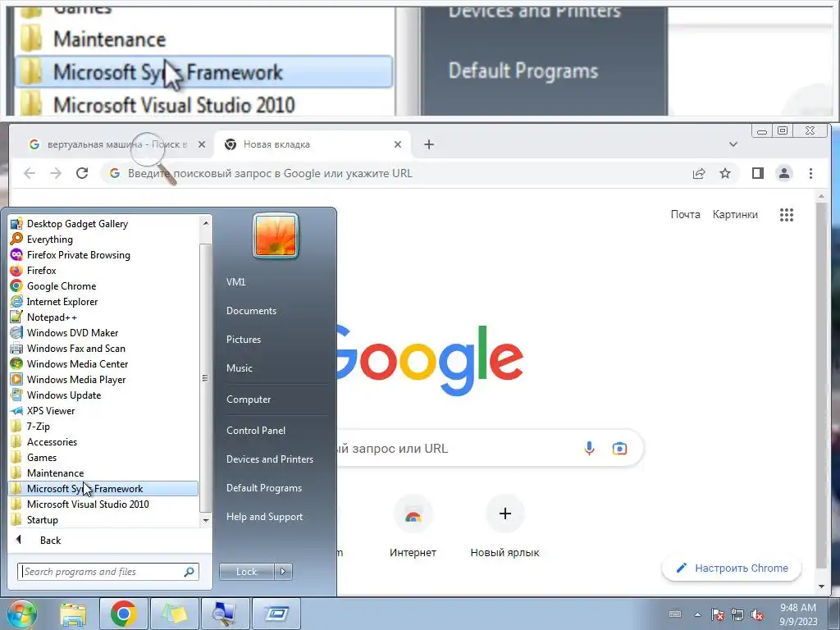Reload the current page
This screenshot has width=840, height=630.
[x=82, y=173]
